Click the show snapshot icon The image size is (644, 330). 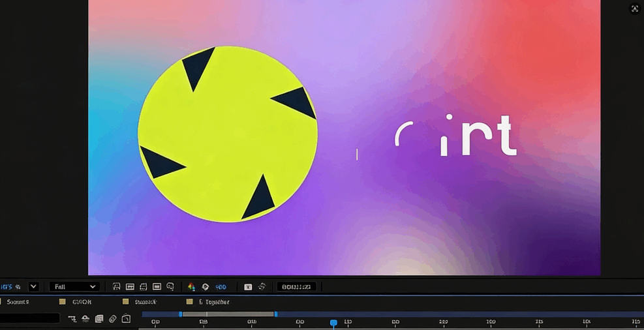pyautogui.click(x=262, y=287)
